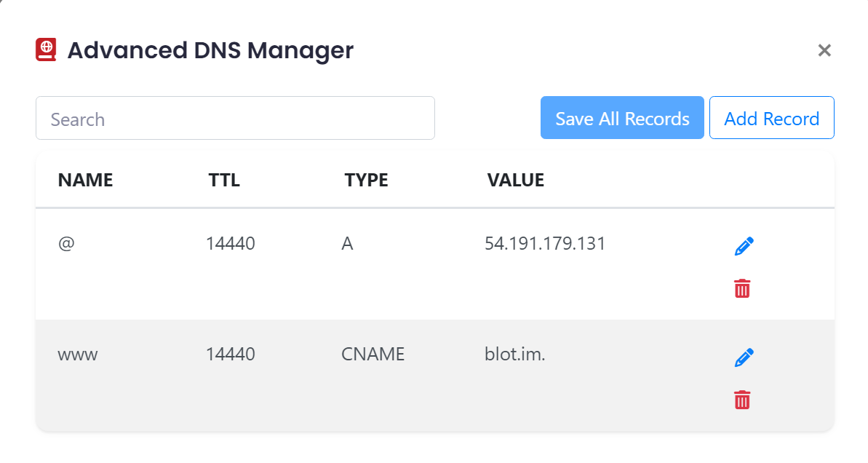This screenshot has height=463, width=868.
Task: Focus the Search input field
Action: [235, 118]
